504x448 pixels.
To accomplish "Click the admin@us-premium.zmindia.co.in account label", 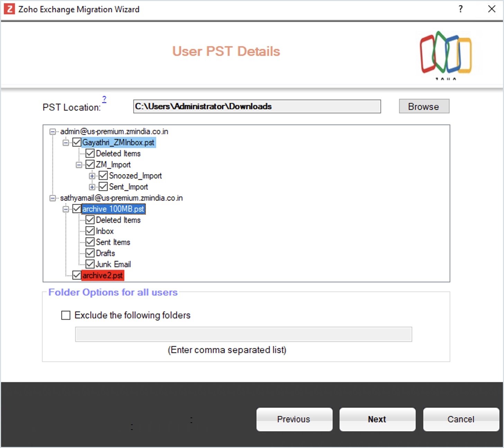I will pos(114,132).
